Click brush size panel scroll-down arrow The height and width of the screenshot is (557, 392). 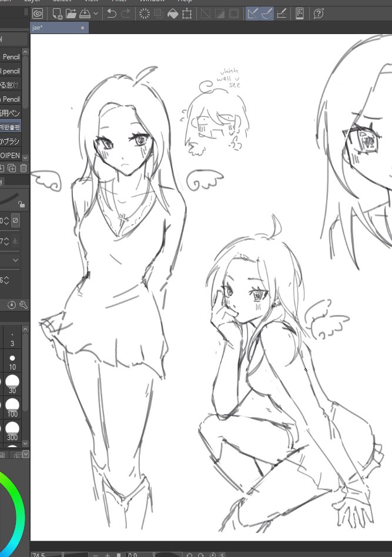click(25, 444)
